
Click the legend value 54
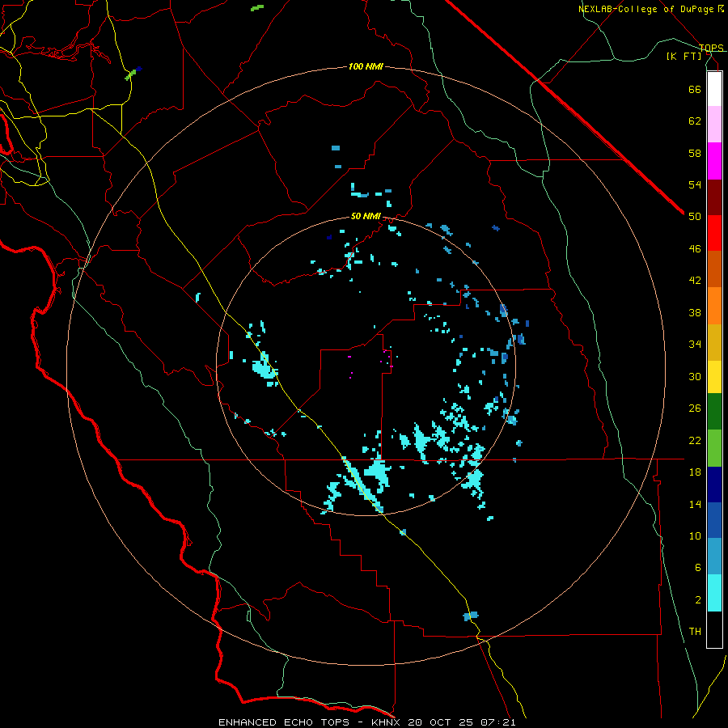point(695,184)
